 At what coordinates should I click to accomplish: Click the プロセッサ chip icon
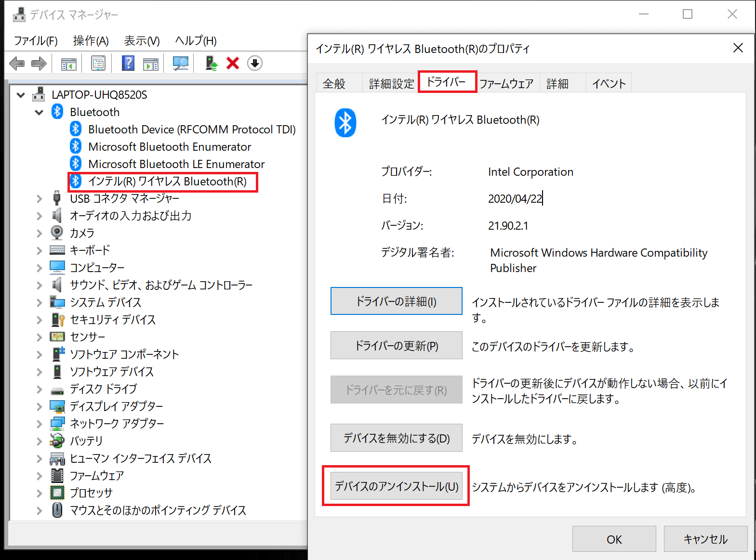click(57, 493)
